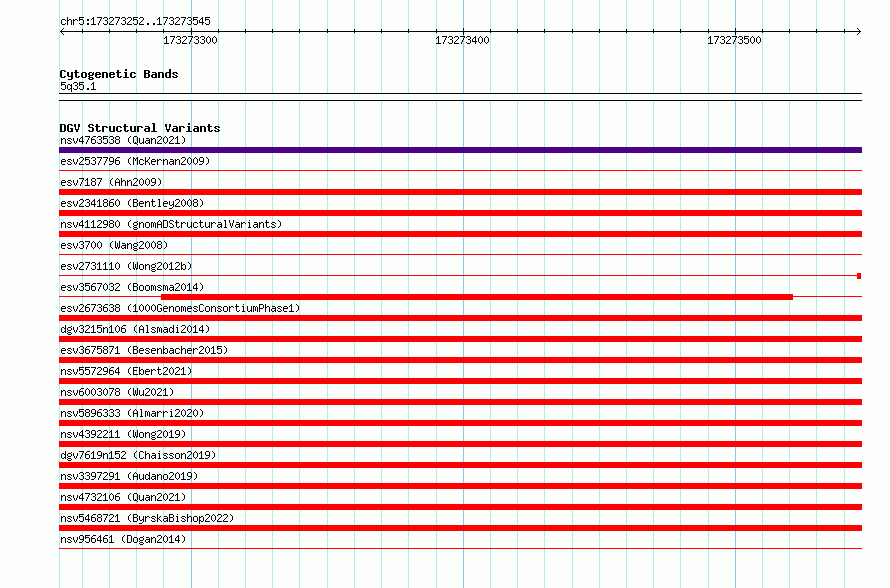Click the nsv6003078 (Wu2021) label
Viewport: 890px width, 588px height.
click(117, 392)
